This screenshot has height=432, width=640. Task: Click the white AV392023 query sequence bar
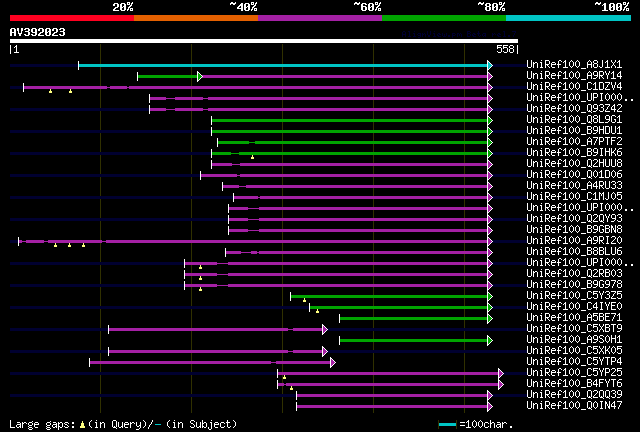click(264, 41)
